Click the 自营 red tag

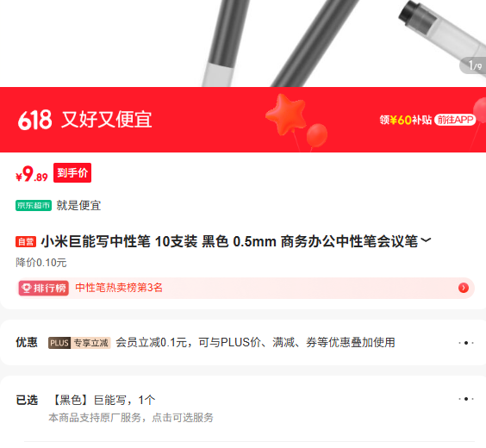(x=26, y=241)
